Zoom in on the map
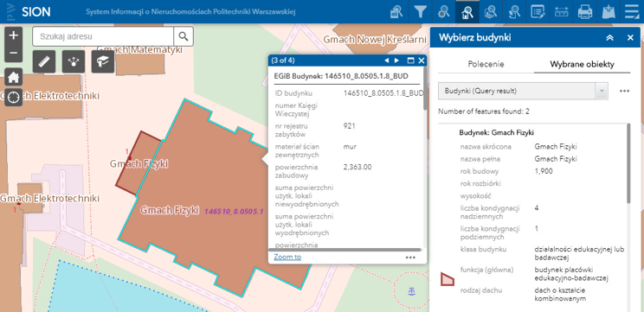This screenshot has height=312, width=644. point(14,35)
